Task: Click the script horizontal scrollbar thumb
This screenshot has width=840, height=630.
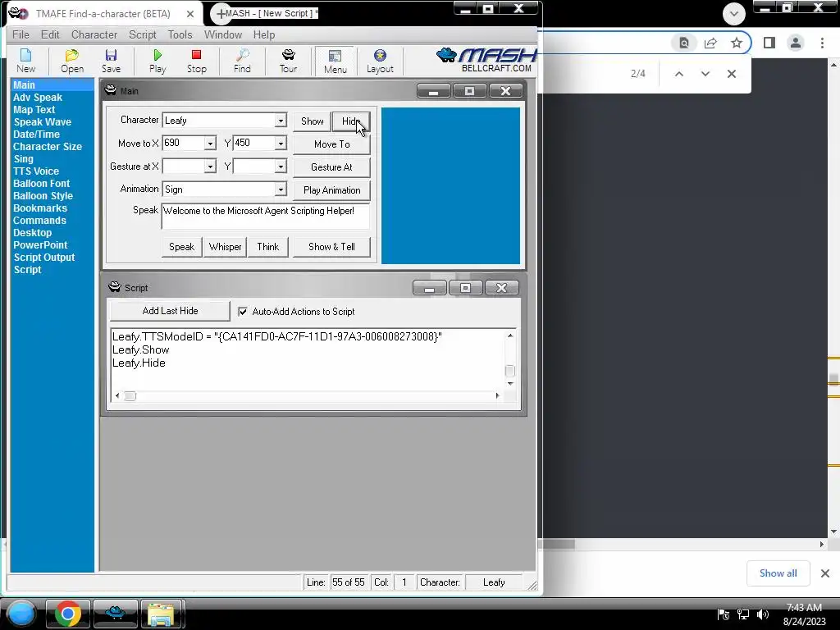Action: pos(130,396)
